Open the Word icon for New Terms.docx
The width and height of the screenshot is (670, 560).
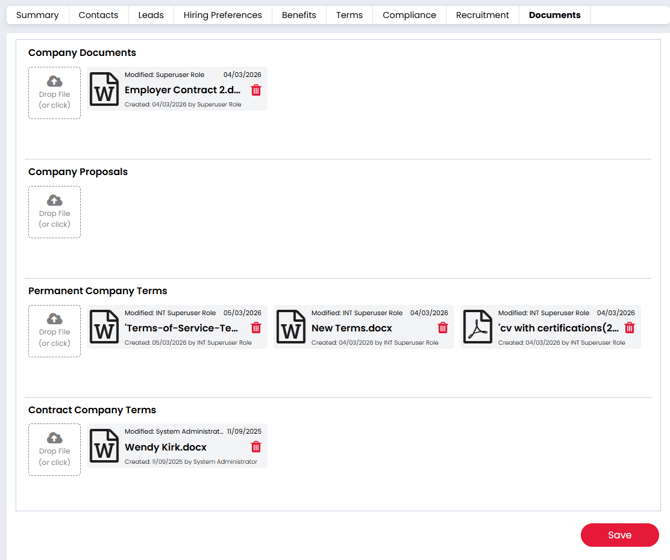point(291,328)
